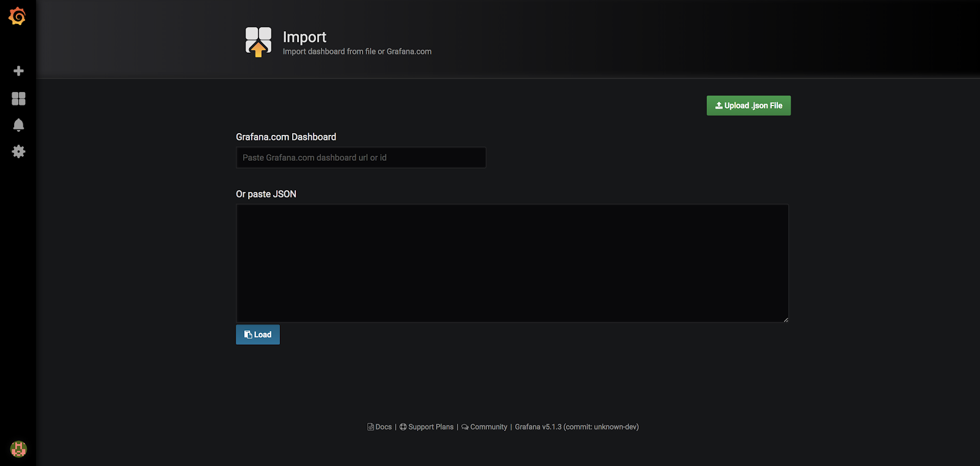Click the Upload .json File button
The height and width of the screenshot is (466, 980).
pyautogui.click(x=748, y=105)
